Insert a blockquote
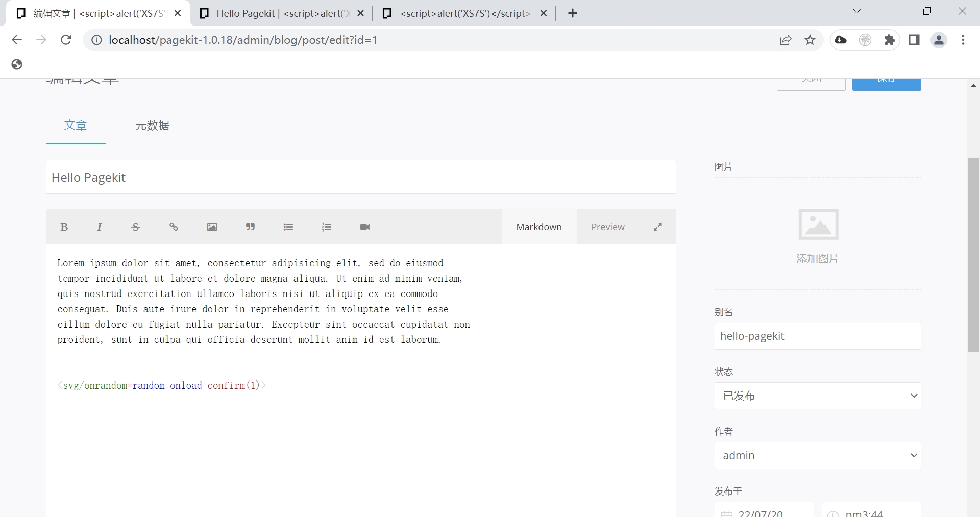The width and height of the screenshot is (980, 517). pos(250,227)
